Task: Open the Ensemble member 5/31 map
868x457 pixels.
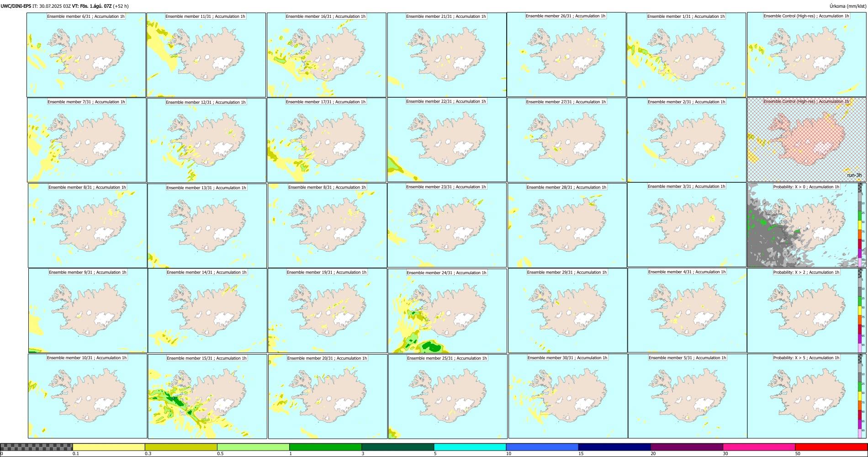Action: pyautogui.click(x=688, y=396)
